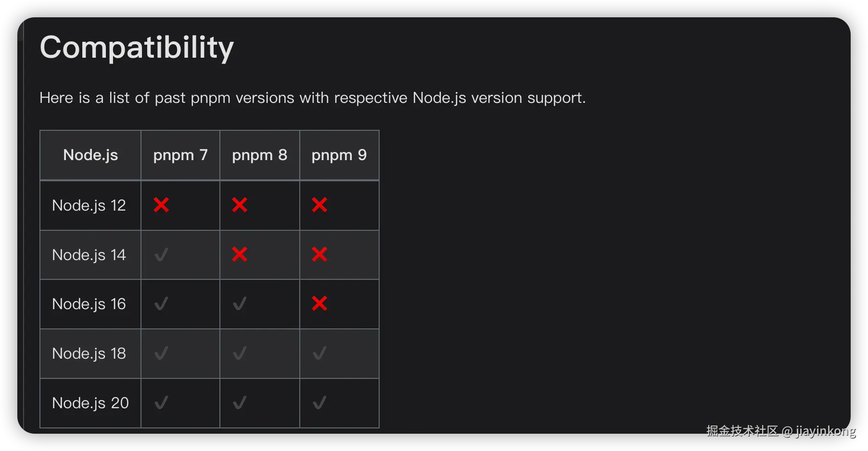Screen dimensions: 868x451
Task: Select the pnpm 8 column header
Action: coord(259,155)
